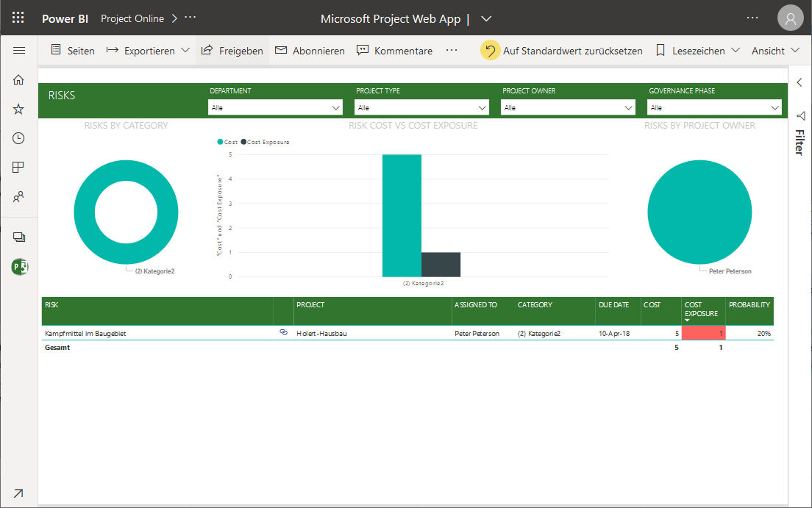Click the dark Cost Exposure bar
812x508 pixels.
coord(441,265)
